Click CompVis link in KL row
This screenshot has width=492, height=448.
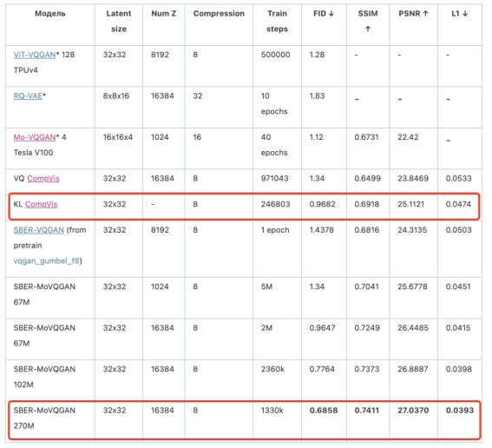(x=42, y=204)
